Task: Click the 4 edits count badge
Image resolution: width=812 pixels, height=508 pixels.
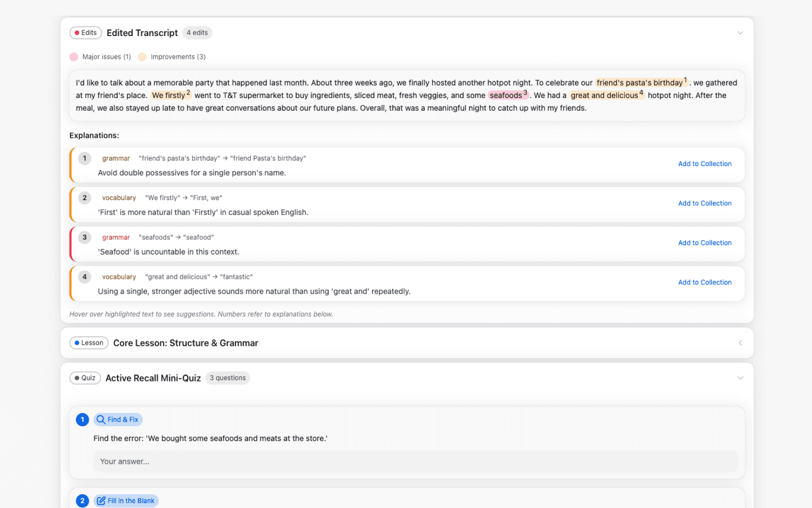Action: pyautogui.click(x=197, y=33)
